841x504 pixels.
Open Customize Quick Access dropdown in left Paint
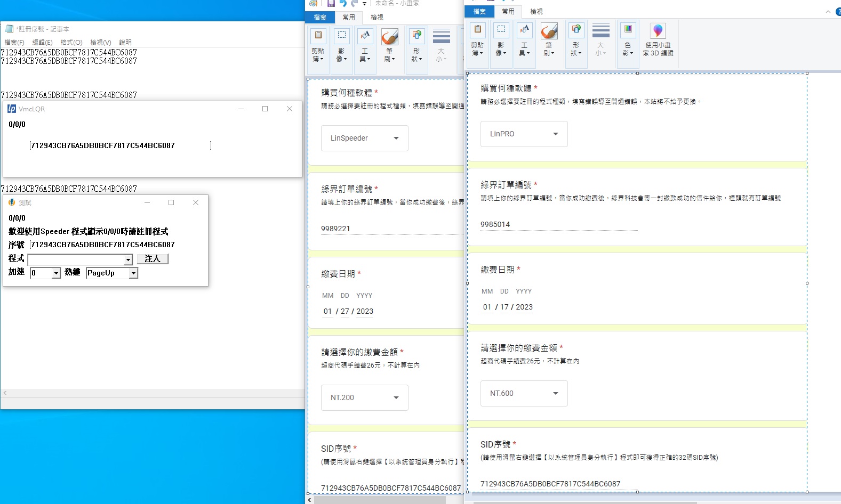point(365,4)
